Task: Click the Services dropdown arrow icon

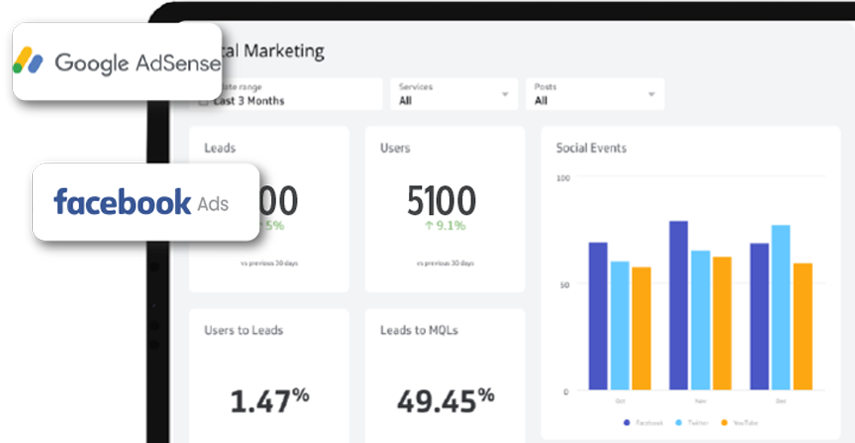Action: click(x=504, y=95)
